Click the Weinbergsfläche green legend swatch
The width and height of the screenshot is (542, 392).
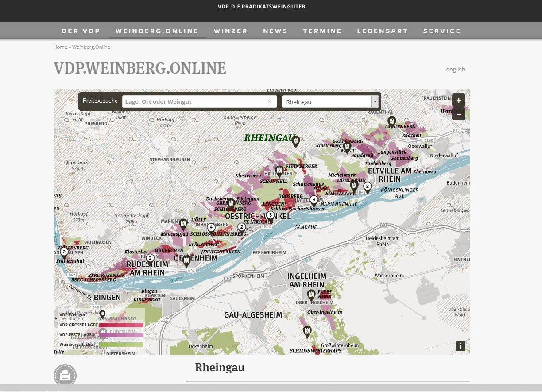(121, 345)
